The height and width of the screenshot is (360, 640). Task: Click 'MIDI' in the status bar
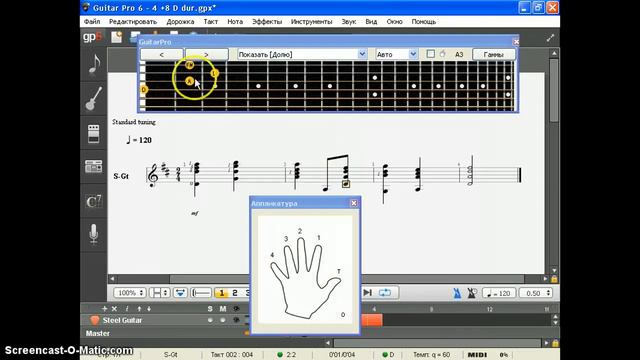[477, 355]
